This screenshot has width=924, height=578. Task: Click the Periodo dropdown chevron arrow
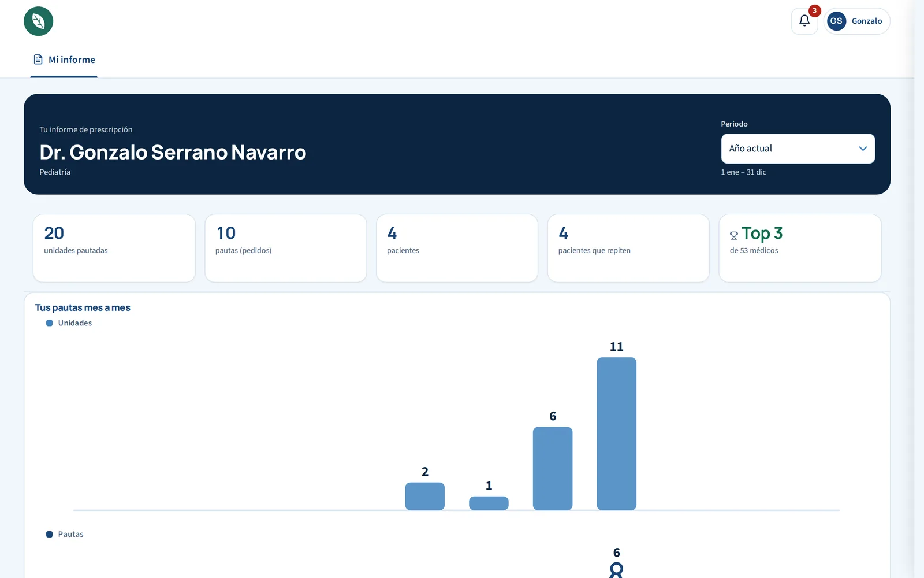863,149
